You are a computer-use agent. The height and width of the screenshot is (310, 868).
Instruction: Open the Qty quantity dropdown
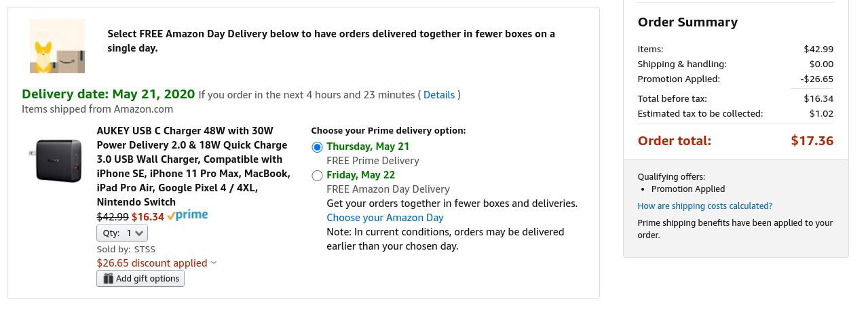(x=122, y=233)
